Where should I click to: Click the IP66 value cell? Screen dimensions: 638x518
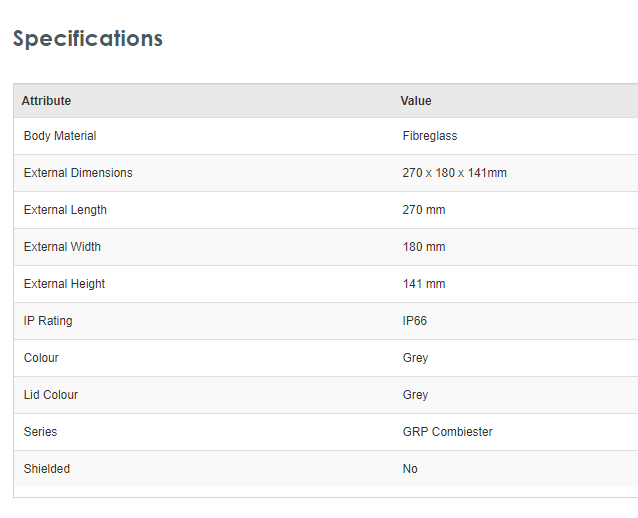415,321
